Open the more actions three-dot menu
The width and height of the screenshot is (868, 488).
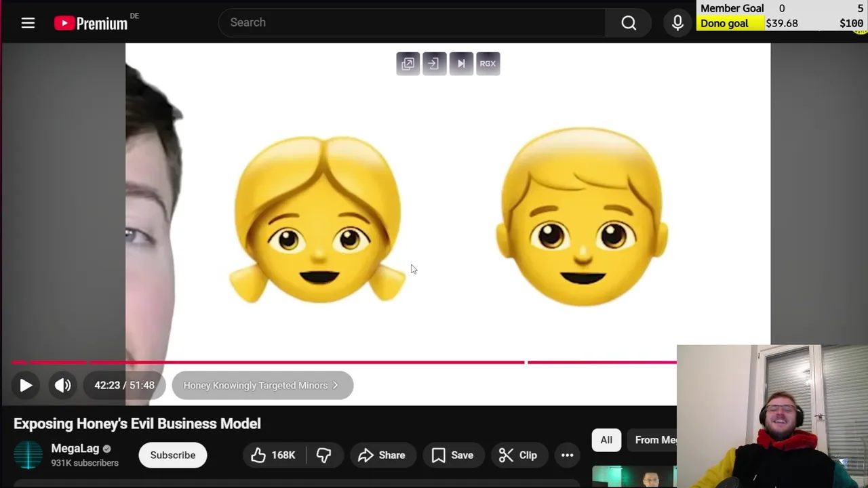click(x=567, y=455)
